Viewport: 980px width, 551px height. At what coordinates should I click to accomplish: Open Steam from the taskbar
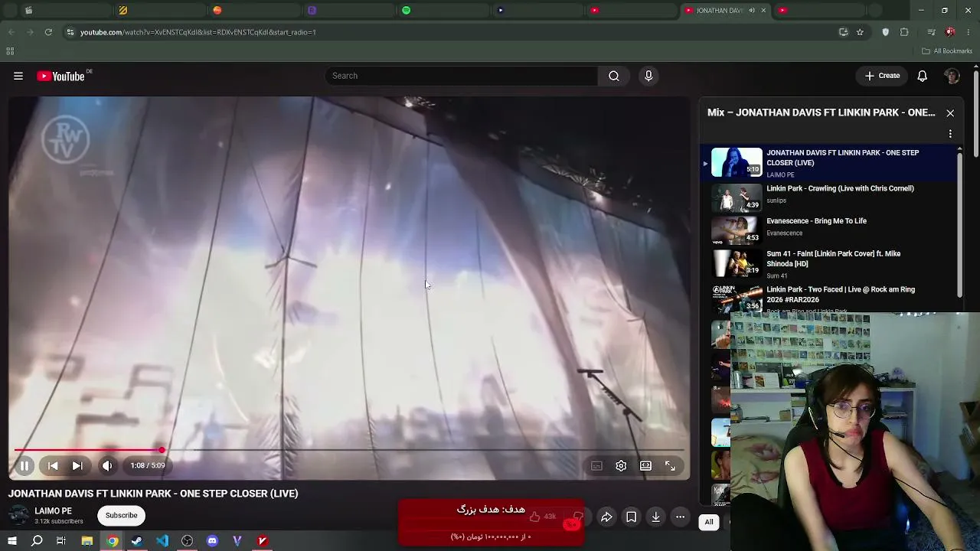click(137, 541)
